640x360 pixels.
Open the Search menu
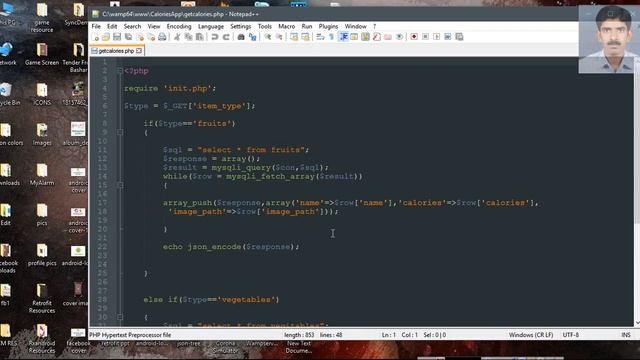pyautogui.click(x=132, y=26)
